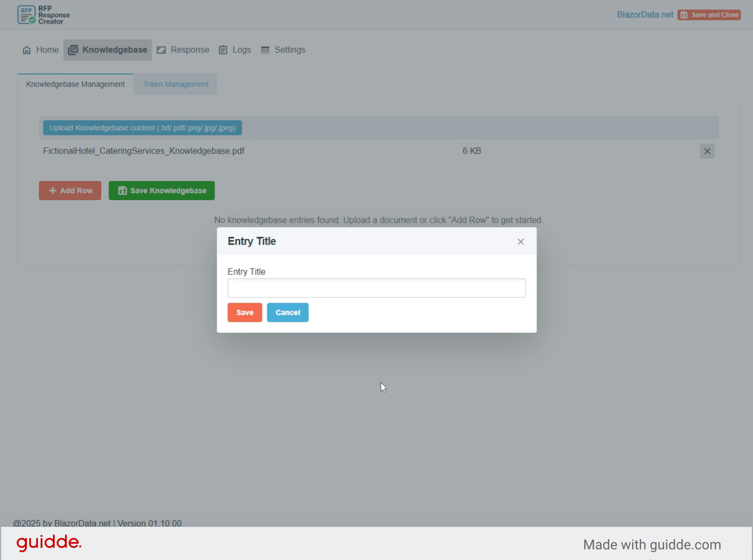Click inside the Entry Title text field

click(x=377, y=288)
